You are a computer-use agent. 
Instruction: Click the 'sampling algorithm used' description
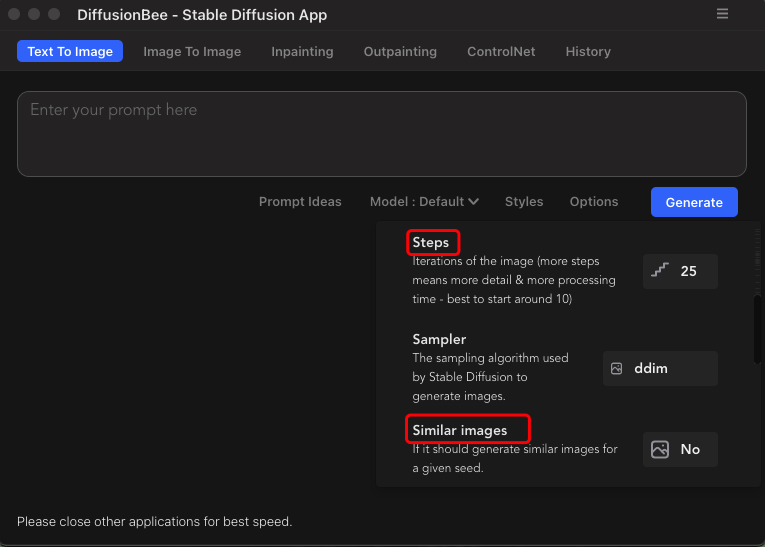tap(490, 377)
